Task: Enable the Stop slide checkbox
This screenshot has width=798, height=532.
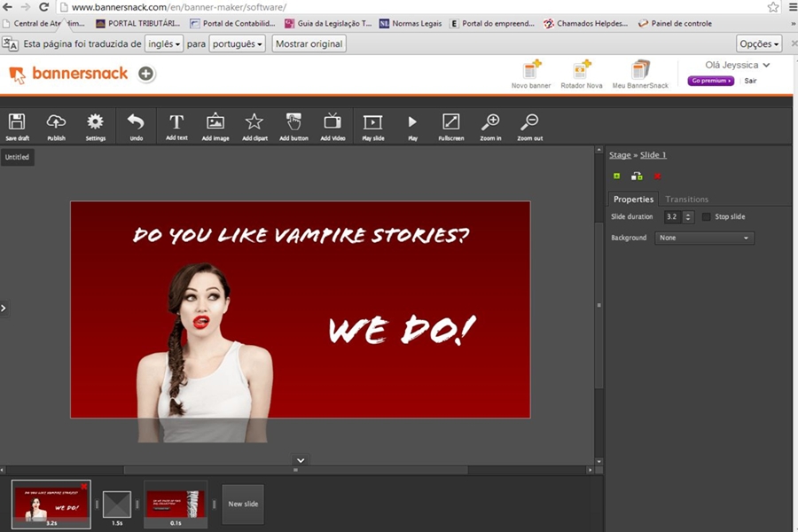Action: pos(706,217)
